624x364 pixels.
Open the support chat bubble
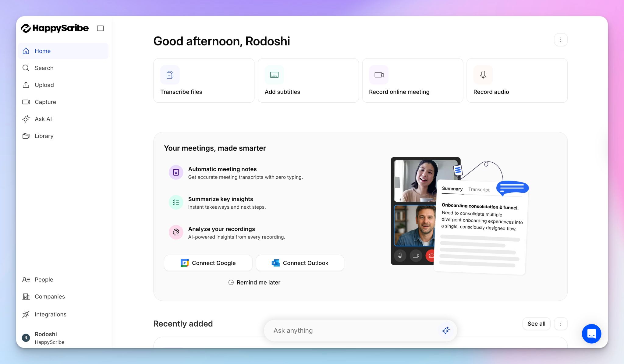coord(591,334)
